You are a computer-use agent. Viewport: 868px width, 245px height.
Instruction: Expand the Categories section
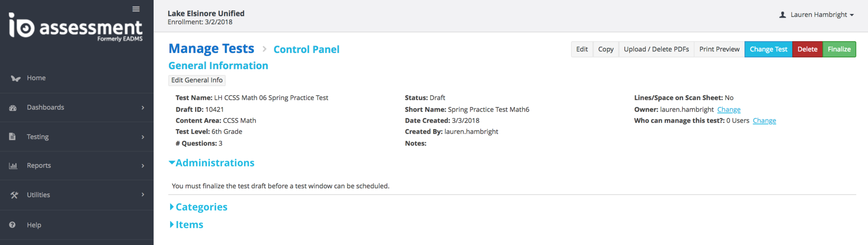coord(198,207)
